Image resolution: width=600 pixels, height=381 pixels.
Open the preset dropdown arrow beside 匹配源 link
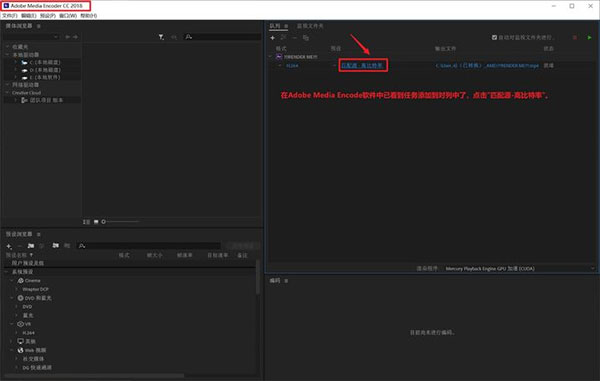point(334,65)
